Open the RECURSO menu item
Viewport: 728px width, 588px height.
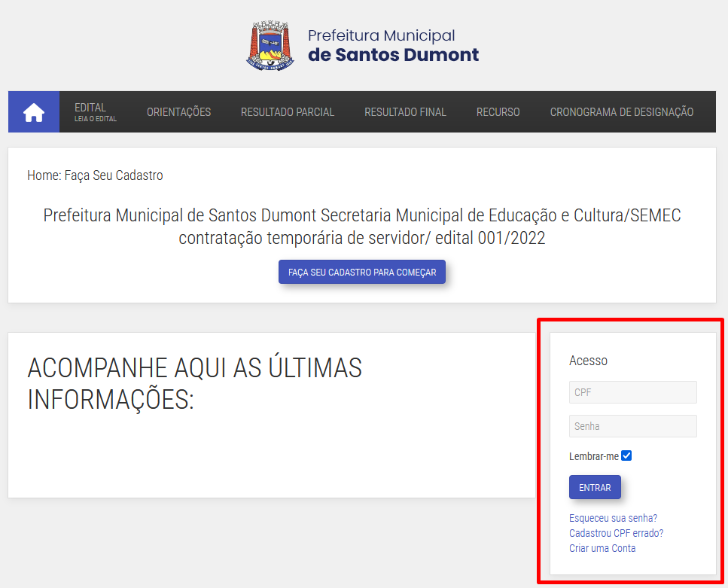(498, 112)
